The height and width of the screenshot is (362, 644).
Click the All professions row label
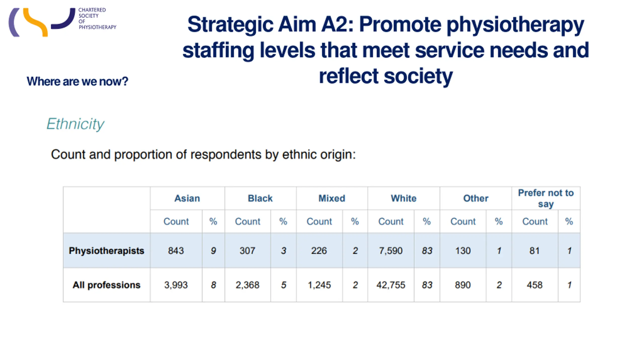(106, 285)
